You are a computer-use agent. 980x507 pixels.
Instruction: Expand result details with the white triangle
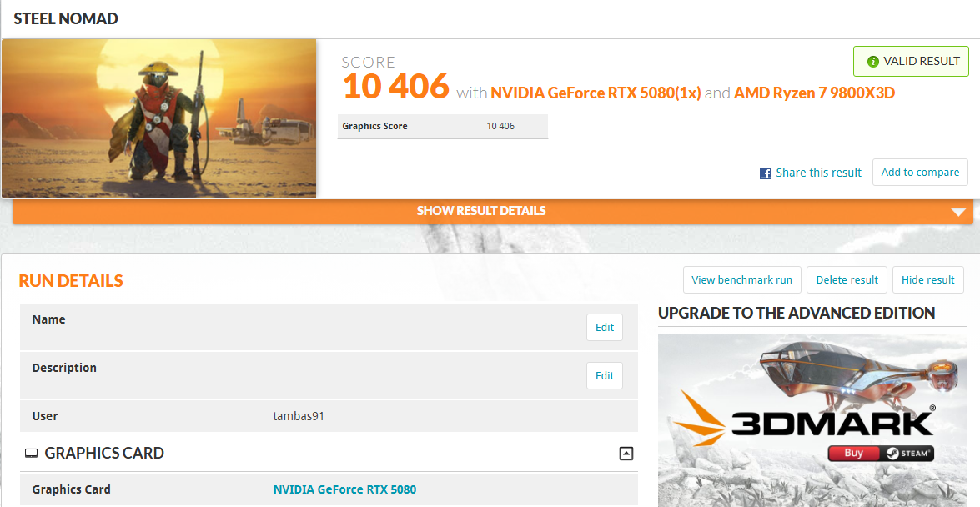point(958,212)
